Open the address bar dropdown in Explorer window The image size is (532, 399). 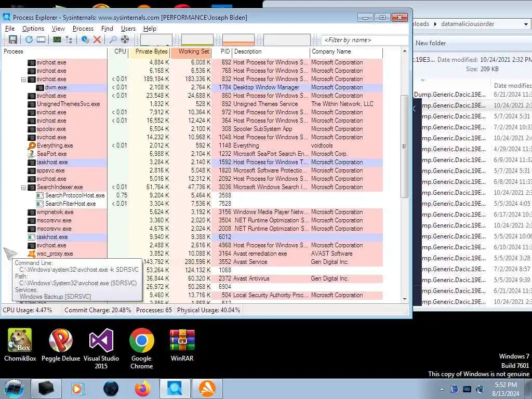coord(526,24)
